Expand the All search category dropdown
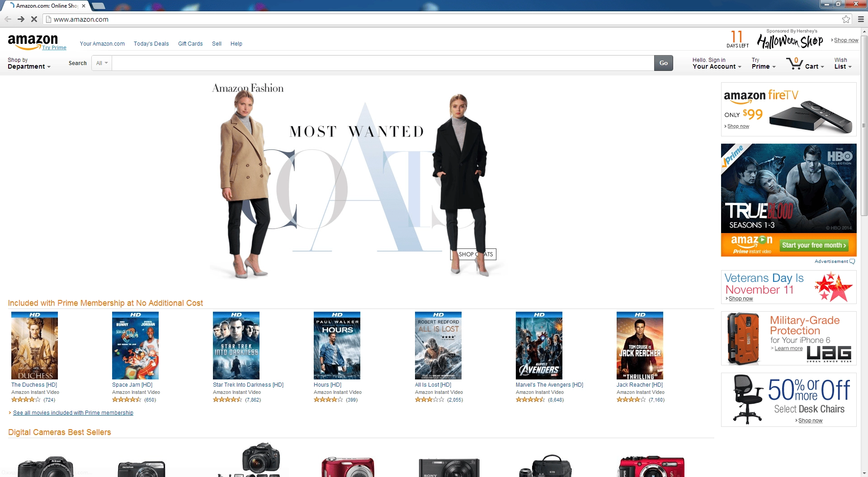Image resolution: width=868 pixels, height=477 pixels. pyautogui.click(x=102, y=63)
